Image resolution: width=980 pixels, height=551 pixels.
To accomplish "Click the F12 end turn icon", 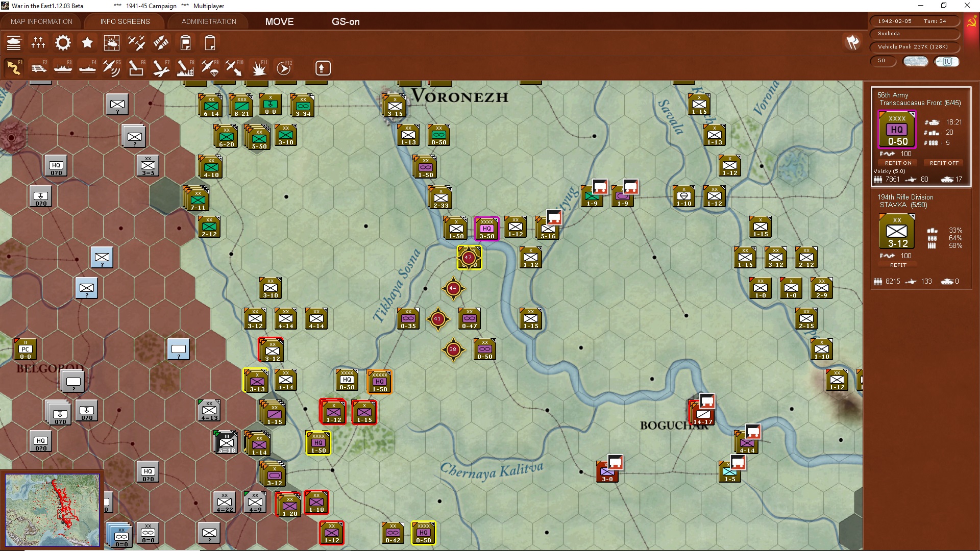I will click(284, 68).
